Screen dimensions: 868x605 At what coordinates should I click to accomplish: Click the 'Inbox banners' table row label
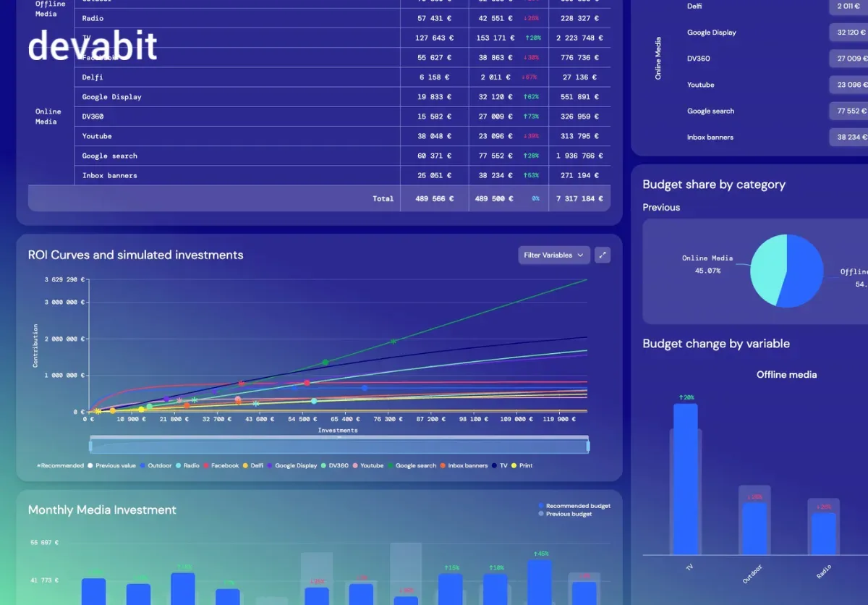[109, 175]
